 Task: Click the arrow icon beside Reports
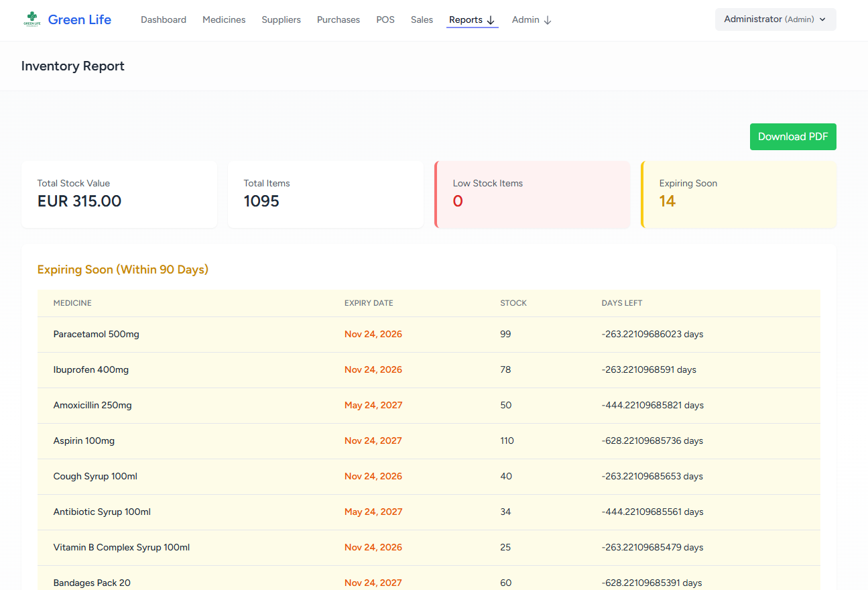tap(491, 20)
